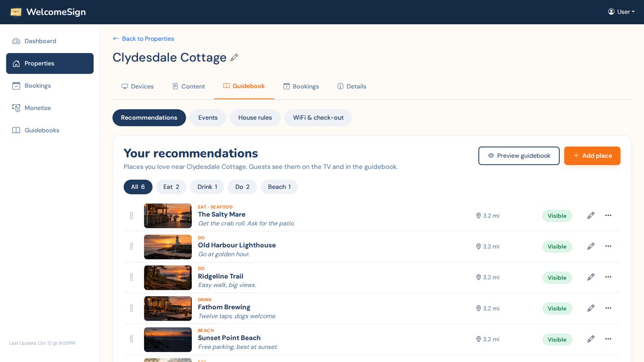Edit the Clydesdale Cottage title pencil icon
This screenshot has width=644, height=362.
pyautogui.click(x=234, y=57)
